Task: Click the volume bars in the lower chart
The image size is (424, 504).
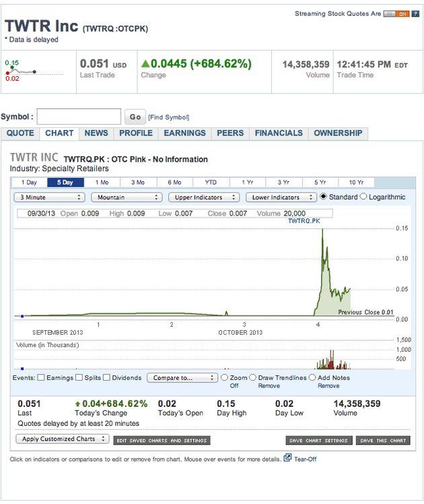Action: click(x=332, y=360)
